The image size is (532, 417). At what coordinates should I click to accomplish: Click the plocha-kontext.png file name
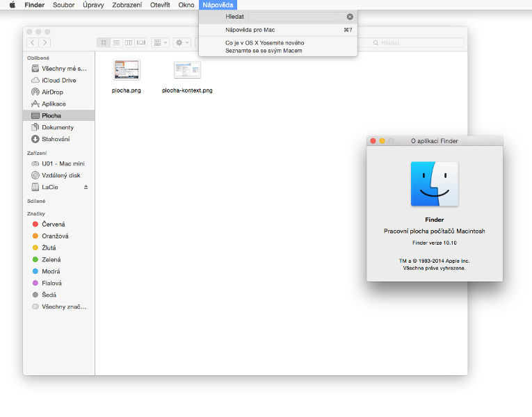click(187, 90)
